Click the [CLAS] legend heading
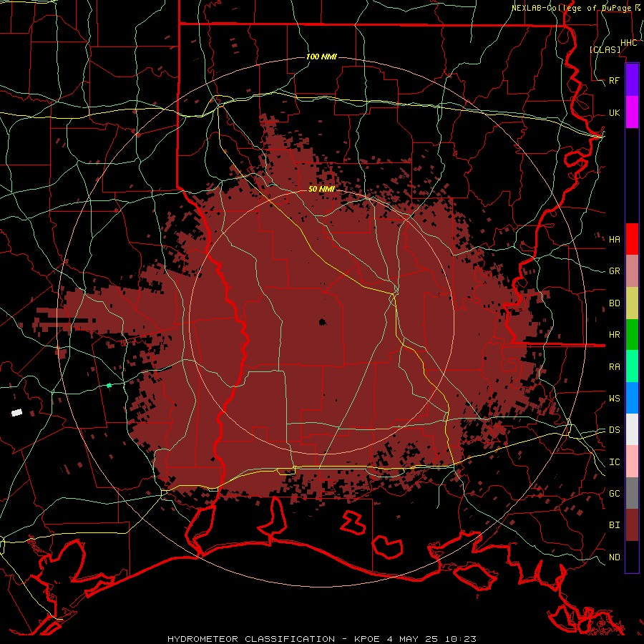This screenshot has height=644, width=644. (x=605, y=49)
